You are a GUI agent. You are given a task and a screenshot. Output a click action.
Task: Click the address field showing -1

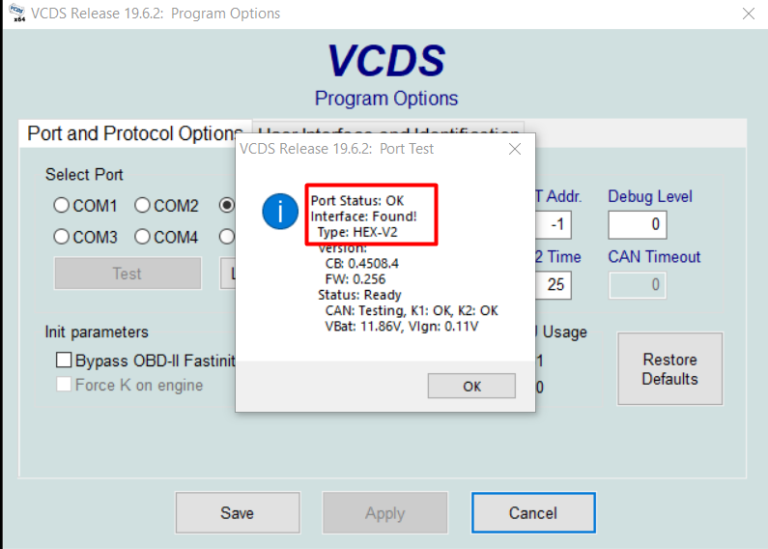coord(553,225)
